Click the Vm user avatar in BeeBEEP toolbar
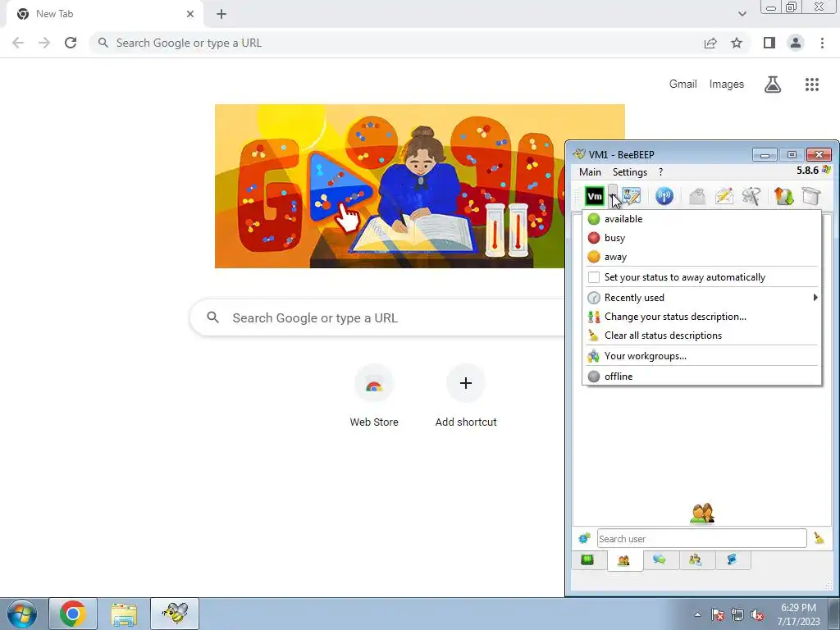Image resolution: width=840 pixels, height=630 pixels. click(x=595, y=196)
